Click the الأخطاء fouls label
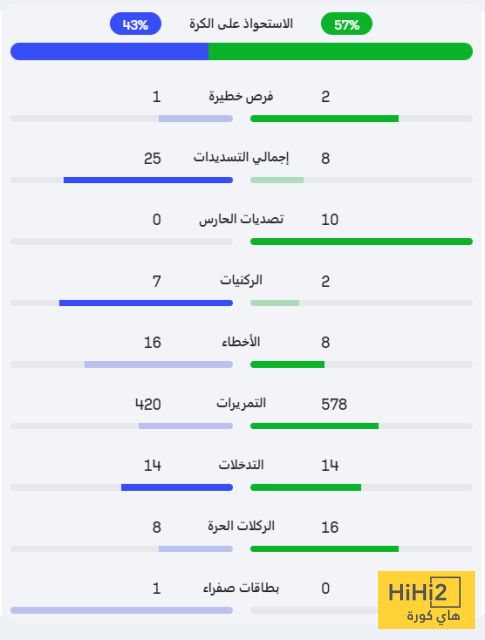The width and height of the screenshot is (485, 640). (241, 342)
